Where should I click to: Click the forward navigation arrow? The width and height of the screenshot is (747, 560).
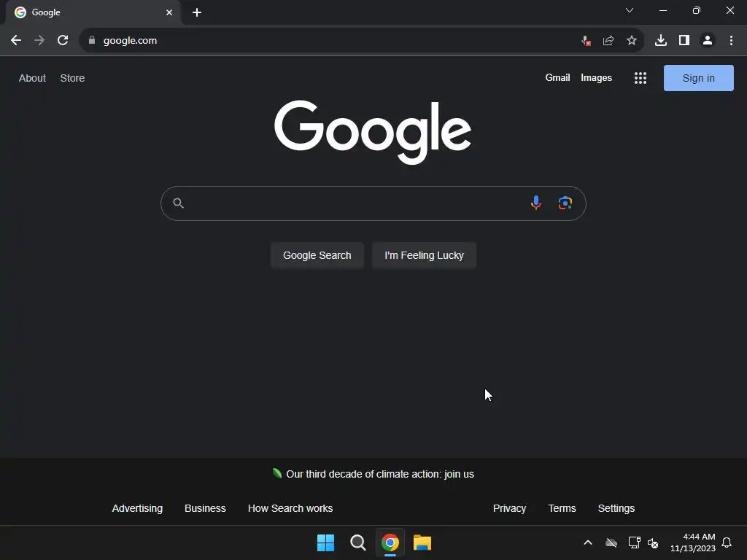[39, 41]
